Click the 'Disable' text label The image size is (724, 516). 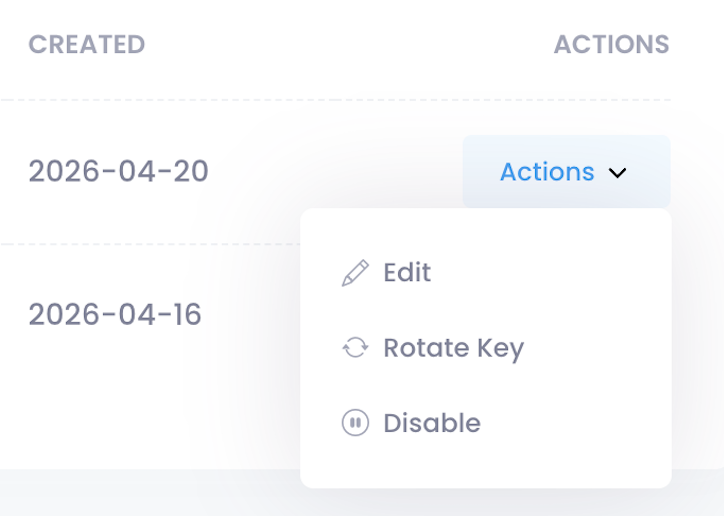click(432, 423)
